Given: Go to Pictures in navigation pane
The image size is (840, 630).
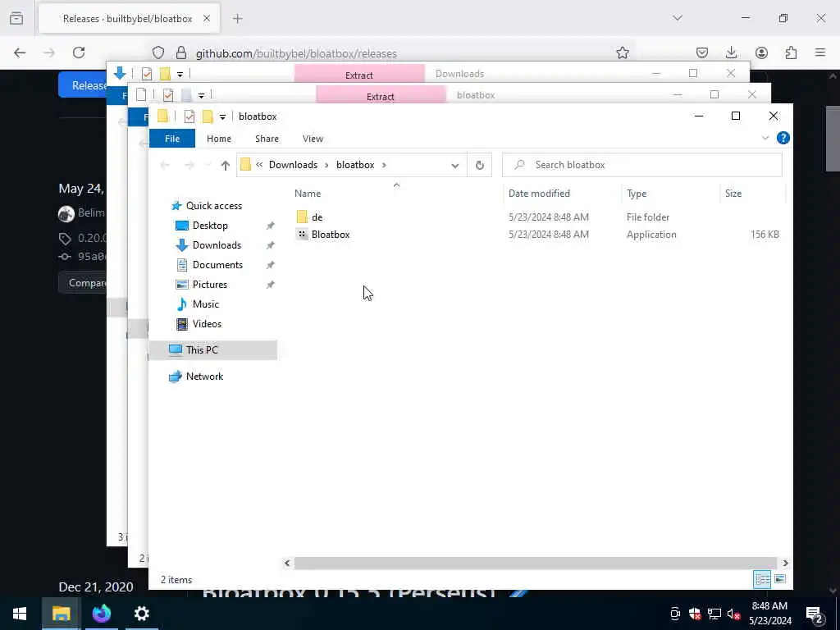Looking at the screenshot, I should [x=209, y=285].
